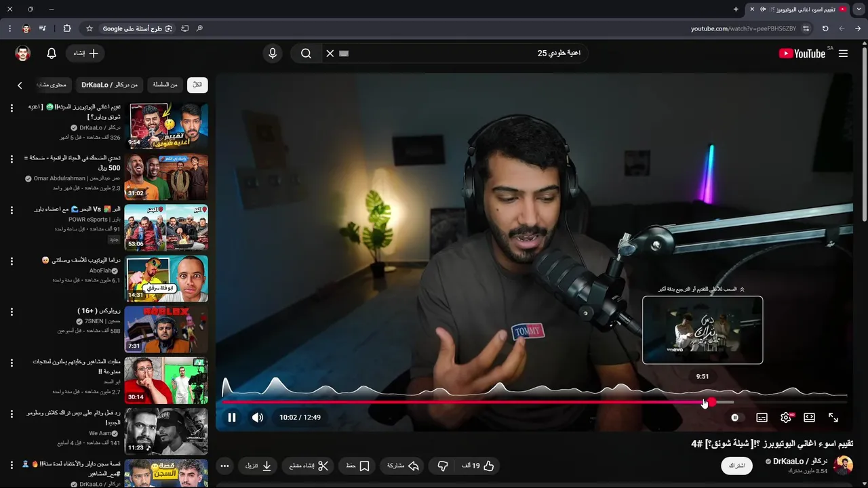868x488 pixels.
Task: Click the dis track preview thumbnail popup
Action: [703, 330]
